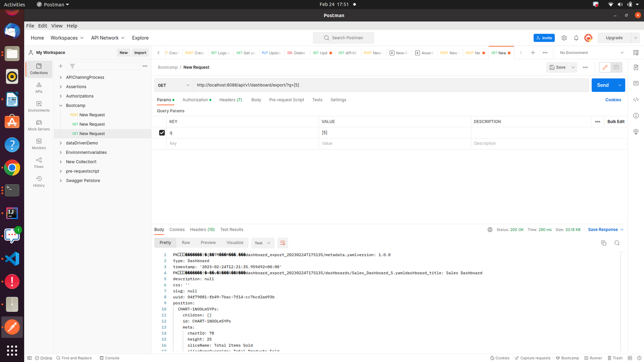Image resolution: width=644 pixels, height=362 pixels.
Task: Open tab bar three-dot options
Action: (x=545, y=53)
